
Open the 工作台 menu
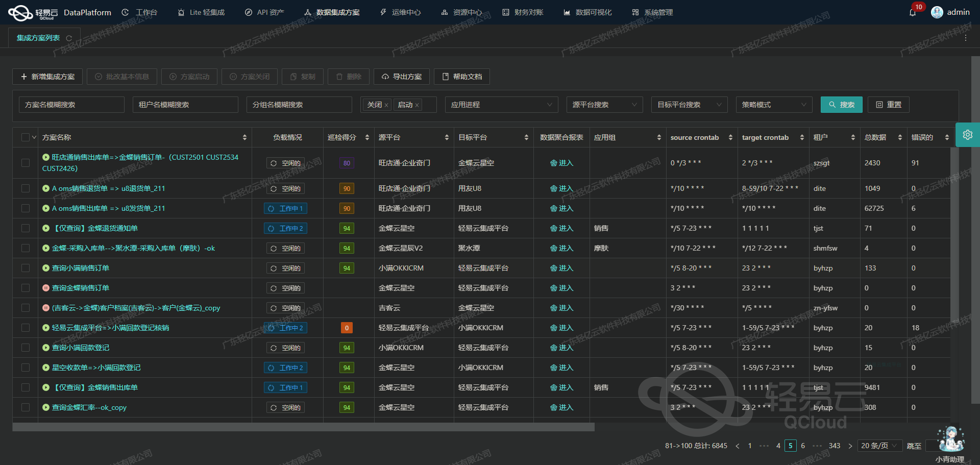click(140, 12)
